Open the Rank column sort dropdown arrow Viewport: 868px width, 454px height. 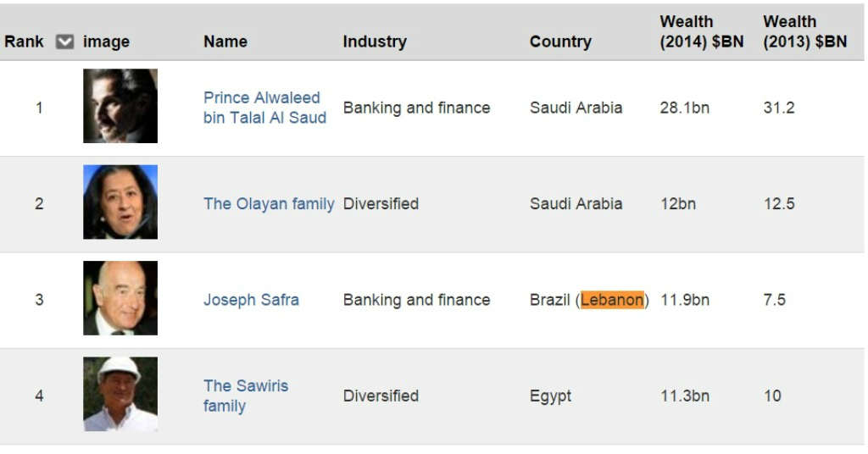point(64,42)
